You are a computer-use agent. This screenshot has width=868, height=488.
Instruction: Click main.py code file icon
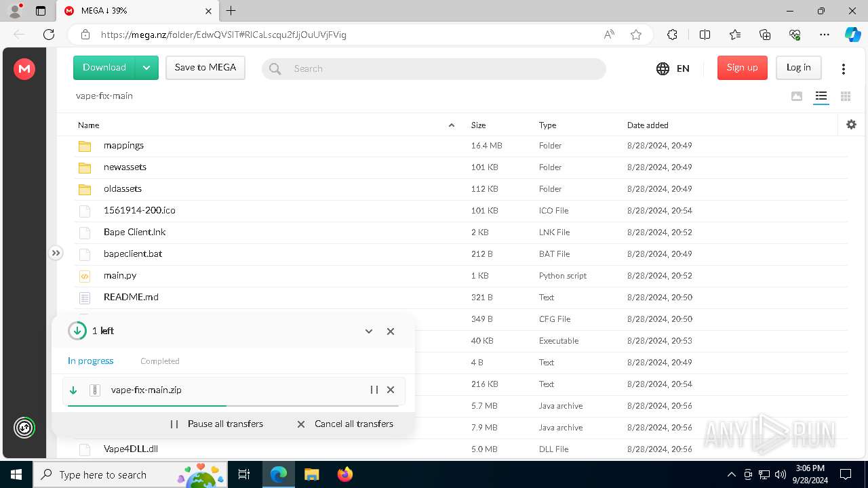(85, 276)
